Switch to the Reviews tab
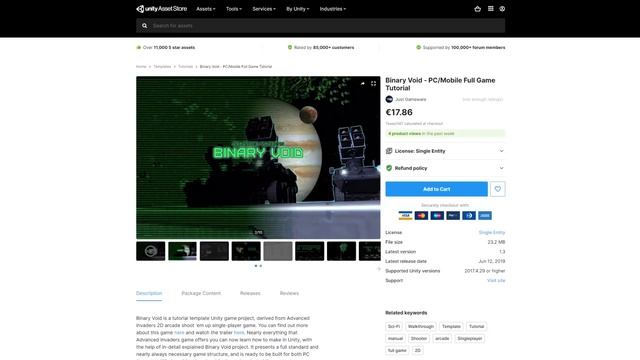 point(289,293)
